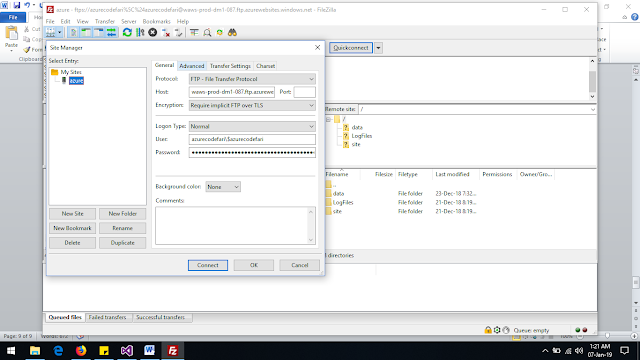
Task: Open the Quickconnect history dropdown arrow
Action: 378,48
